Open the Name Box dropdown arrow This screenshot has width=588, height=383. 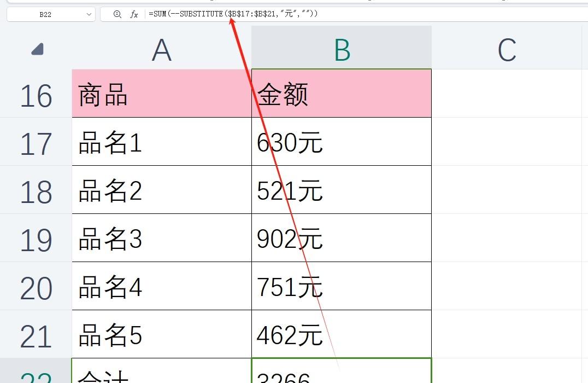(x=89, y=14)
